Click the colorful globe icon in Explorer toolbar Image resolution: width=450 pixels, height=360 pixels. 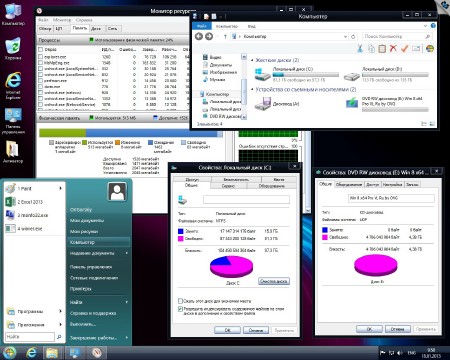tap(430, 48)
